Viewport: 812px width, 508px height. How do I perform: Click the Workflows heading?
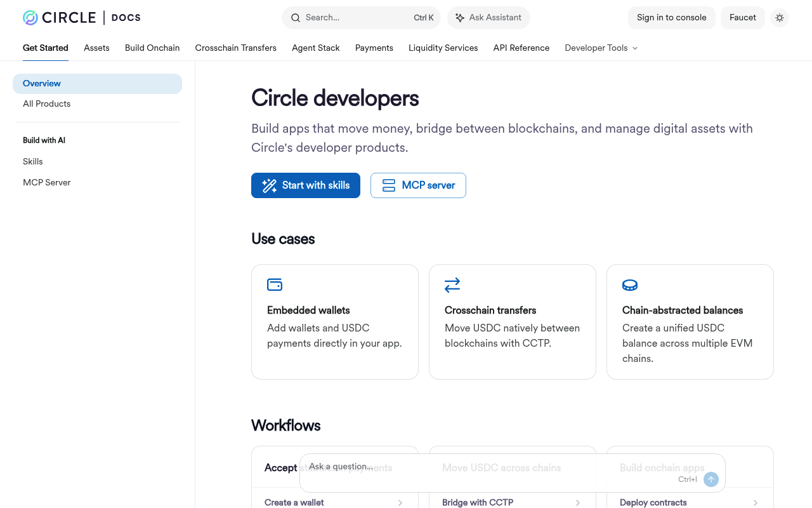pos(286,425)
